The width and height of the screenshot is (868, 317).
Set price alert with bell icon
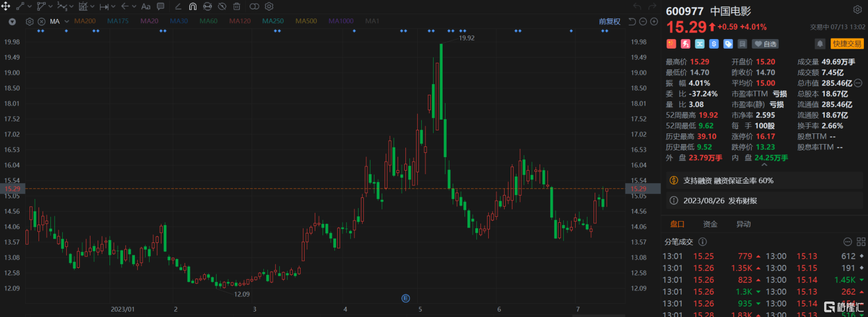[820, 44]
